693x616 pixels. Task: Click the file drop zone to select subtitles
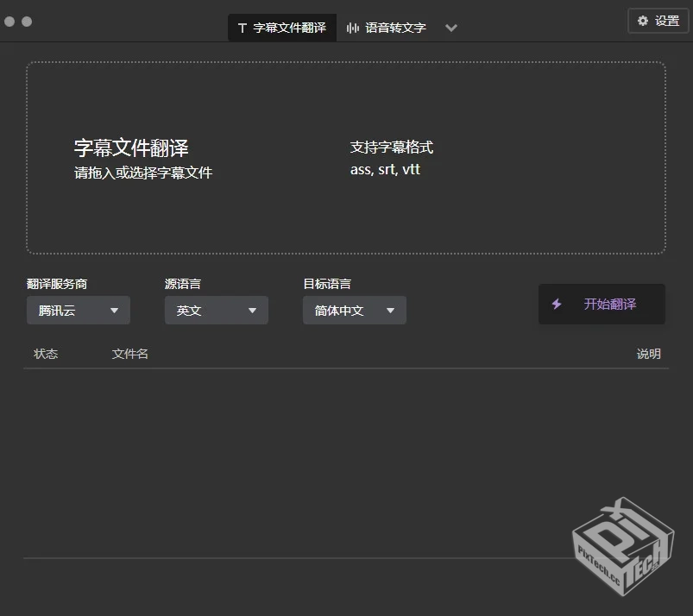click(346, 157)
